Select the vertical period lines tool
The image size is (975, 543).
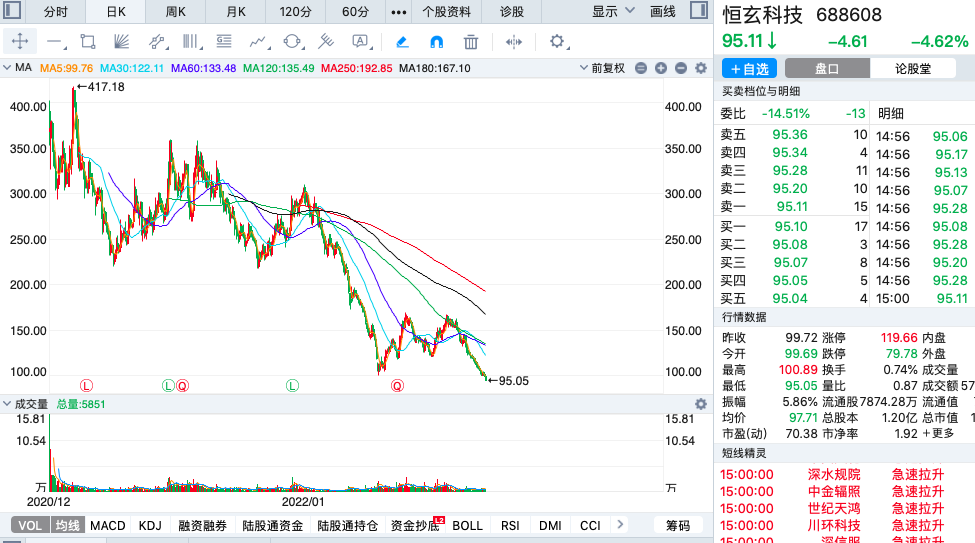click(192, 42)
